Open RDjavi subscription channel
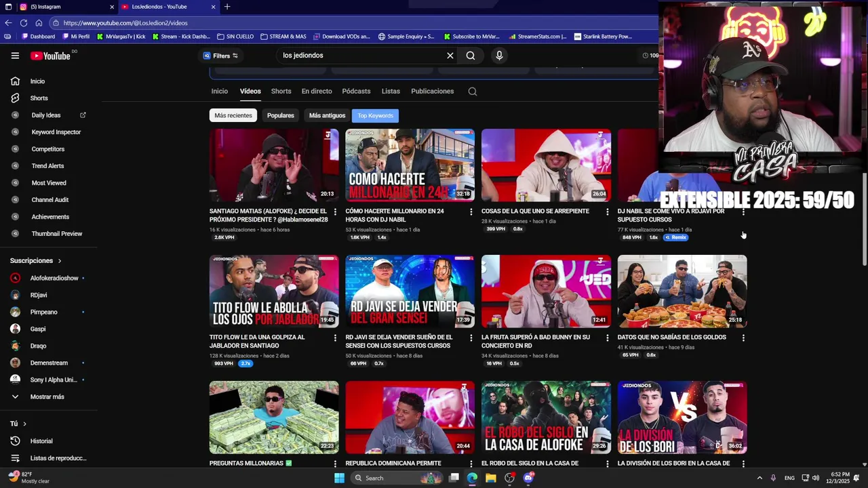Image resolution: width=868 pixels, height=488 pixels. coord(39,296)
